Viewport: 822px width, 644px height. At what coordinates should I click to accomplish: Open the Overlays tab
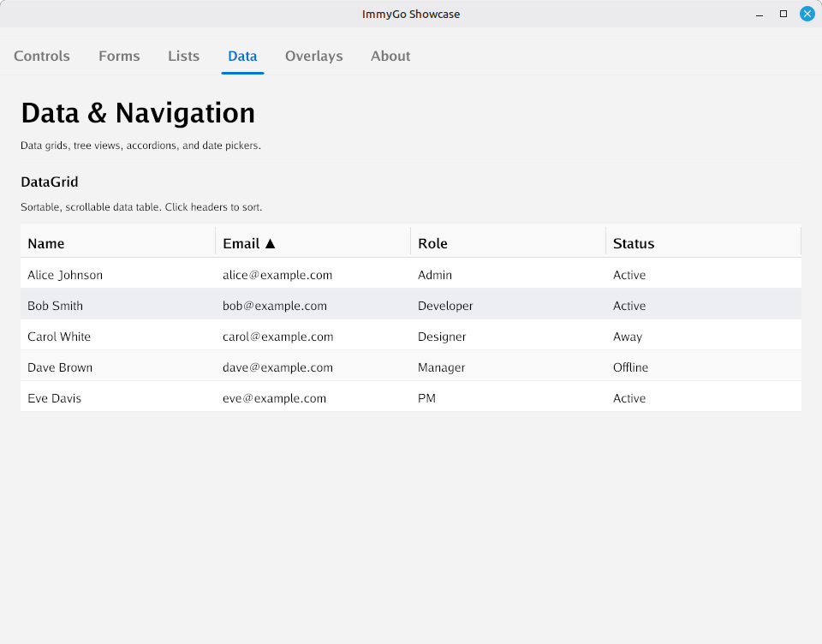(313, 56)
